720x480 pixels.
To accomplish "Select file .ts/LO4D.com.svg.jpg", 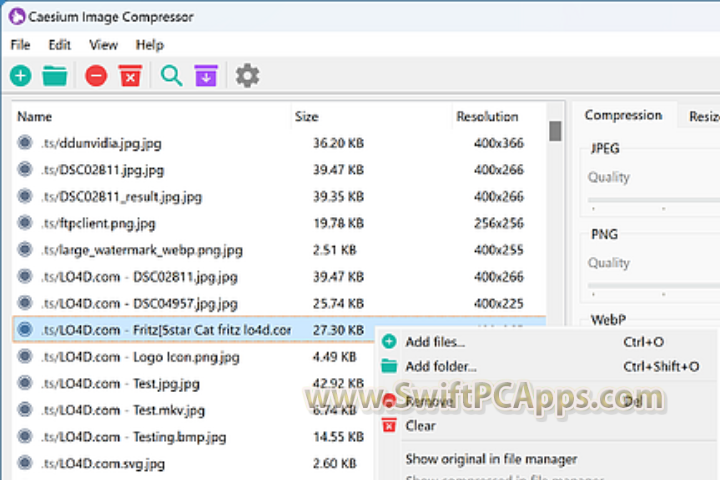I will point(103,463).
